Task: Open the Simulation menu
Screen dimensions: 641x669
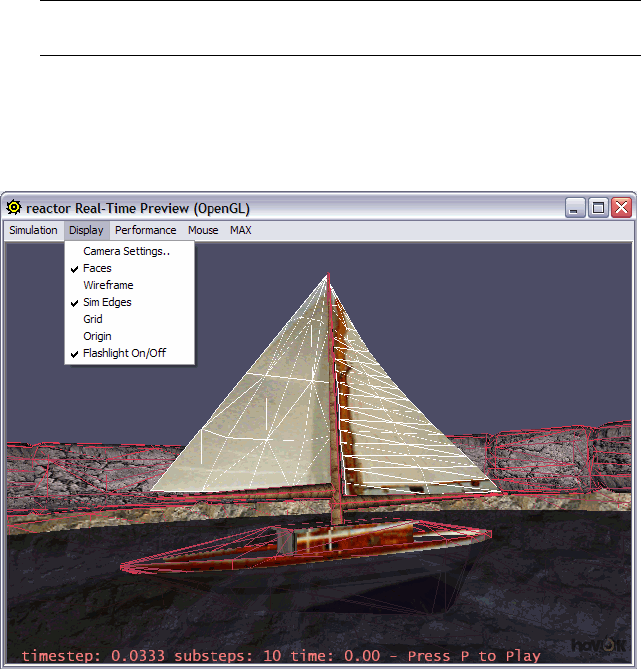Action: tap(33, 230)
